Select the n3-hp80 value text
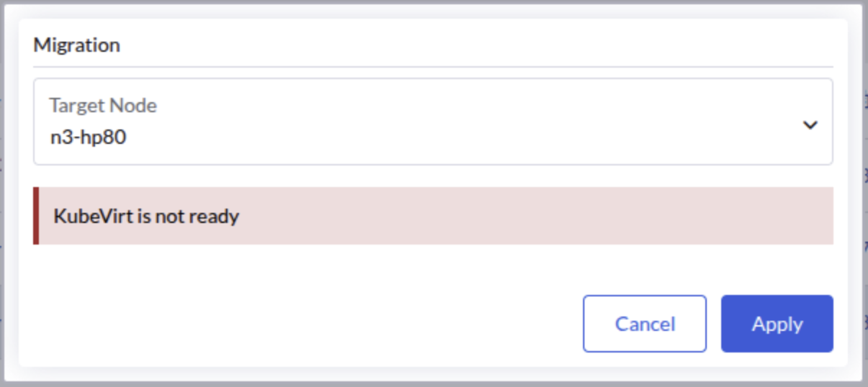The height and width of the screenshot is (387, 868). coord(88,137)
